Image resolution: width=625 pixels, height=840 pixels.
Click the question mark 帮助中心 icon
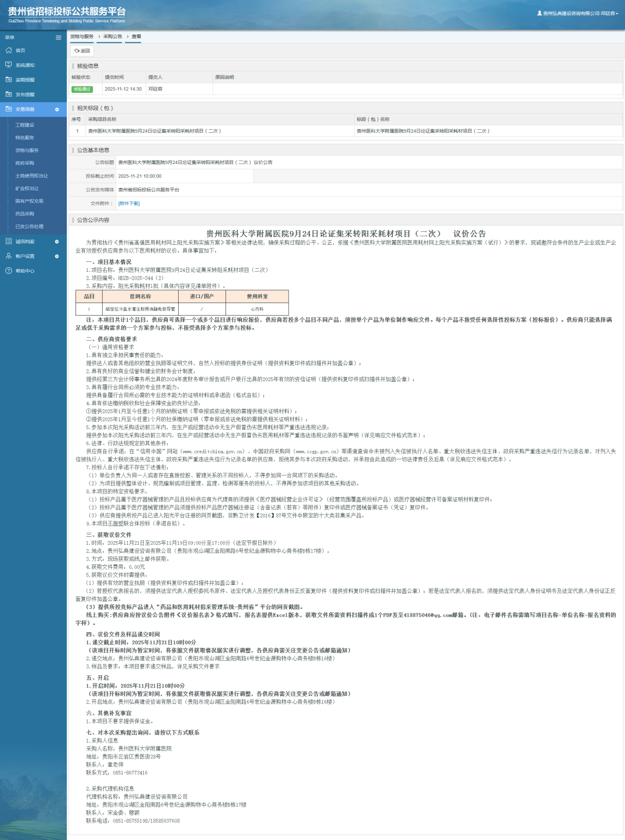(x=8, y=271)
